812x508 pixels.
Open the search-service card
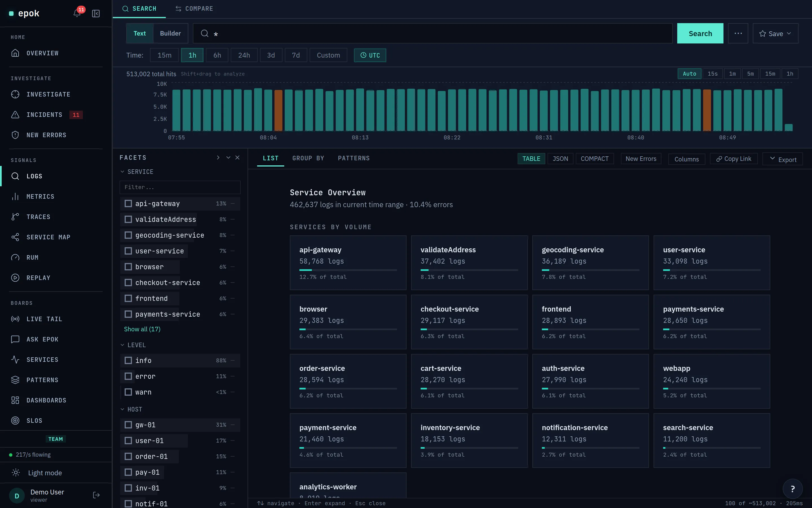711,441
